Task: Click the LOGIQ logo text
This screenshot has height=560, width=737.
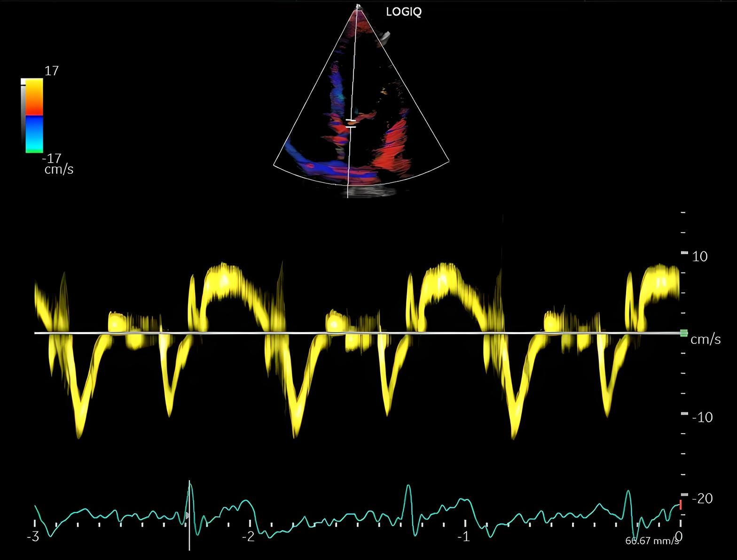Action: coord(403,12)
